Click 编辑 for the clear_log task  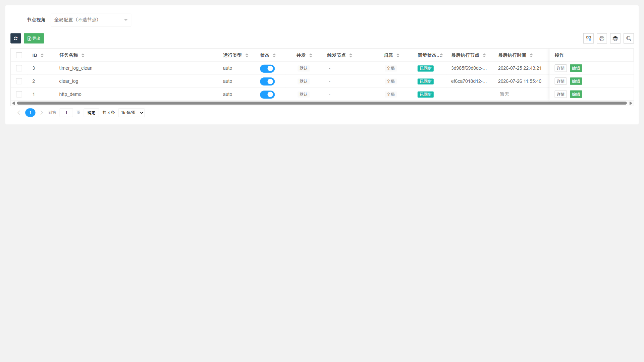576,81
